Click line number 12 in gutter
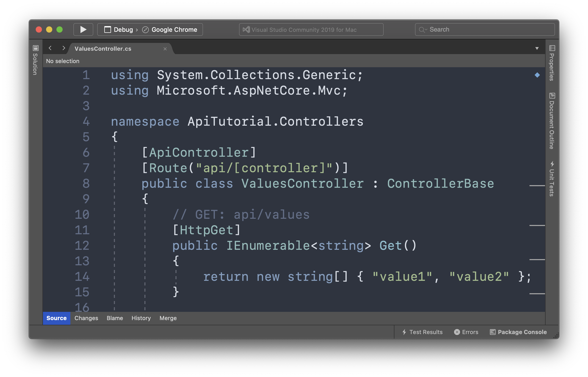 [x=82, y=246]
